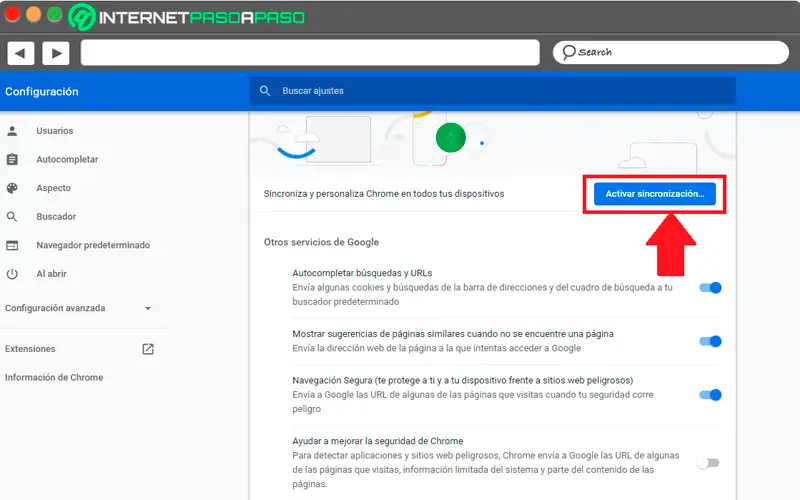800x500 pixels.
Task: Click the Otros servicios de Google heading
Action: pos(321,242)
